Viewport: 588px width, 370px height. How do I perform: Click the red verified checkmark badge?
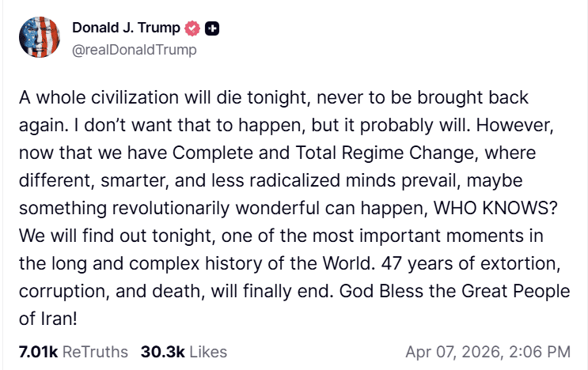pyautogui.click(x=192, y=28)
